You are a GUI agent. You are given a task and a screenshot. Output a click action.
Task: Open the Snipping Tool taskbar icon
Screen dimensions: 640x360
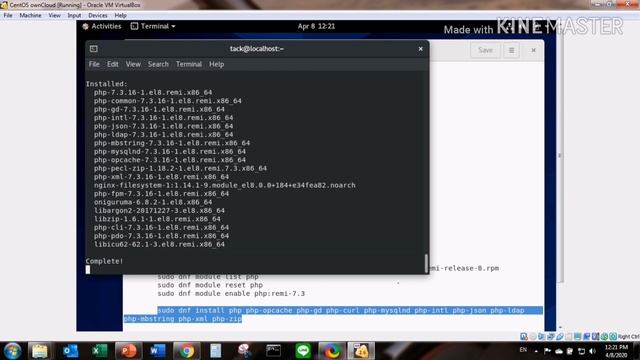click(244, 351)
